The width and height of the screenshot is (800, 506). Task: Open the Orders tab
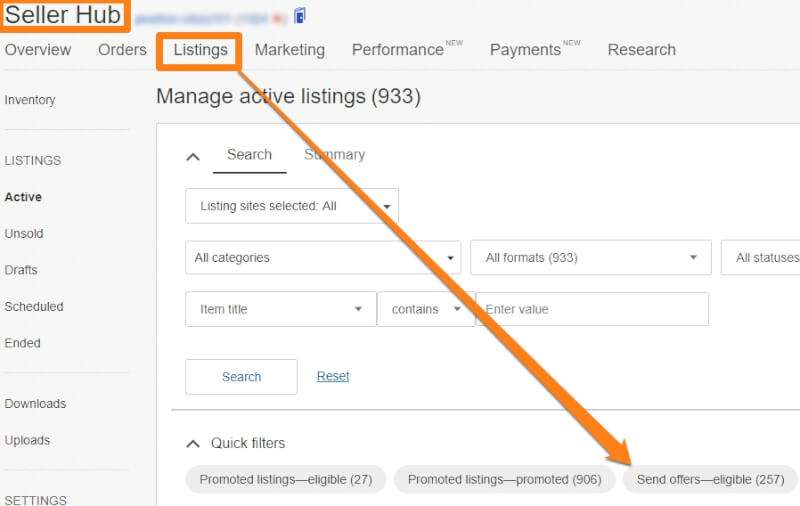tap(122, 50)
